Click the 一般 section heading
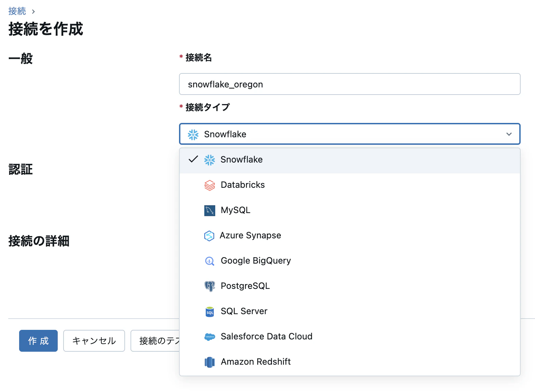Screen dimensions: 535x392 coord(20,59)
